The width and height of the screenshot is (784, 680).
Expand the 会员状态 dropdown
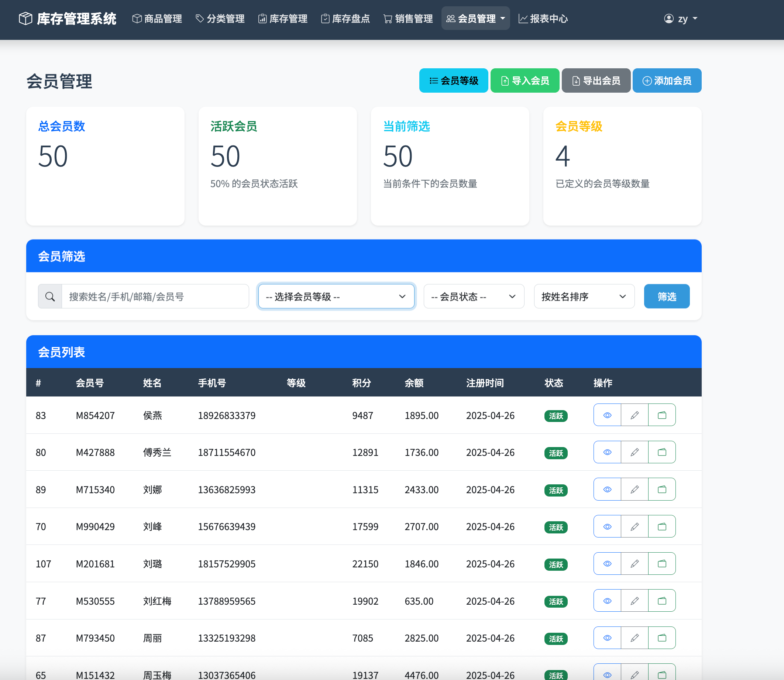coord(474,296)
